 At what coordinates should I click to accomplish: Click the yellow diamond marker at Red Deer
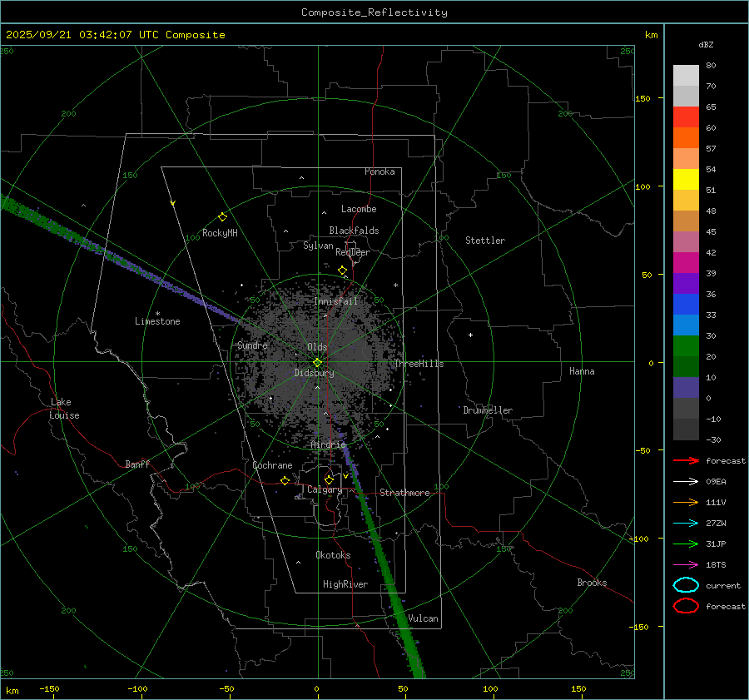(x=342, y=271)
